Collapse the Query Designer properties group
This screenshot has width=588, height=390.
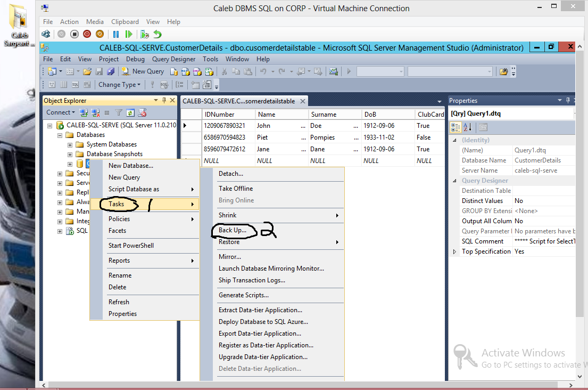454,181
